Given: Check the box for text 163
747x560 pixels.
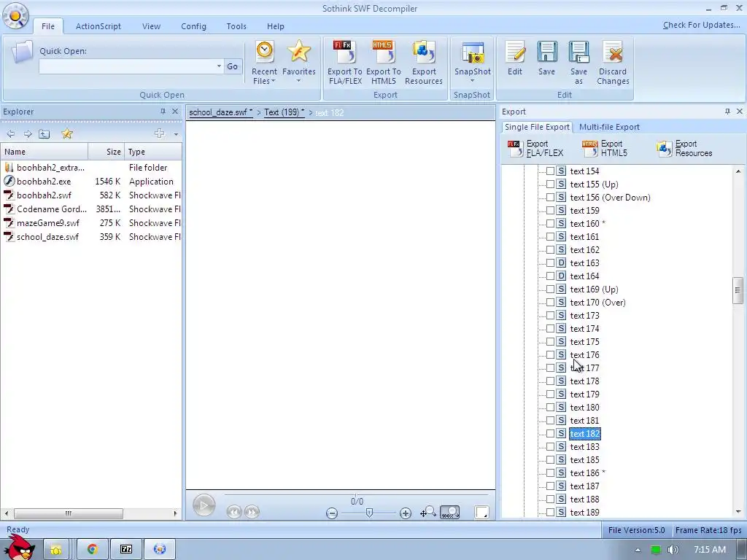Looking at the screenshot, I should coord(550,262).
